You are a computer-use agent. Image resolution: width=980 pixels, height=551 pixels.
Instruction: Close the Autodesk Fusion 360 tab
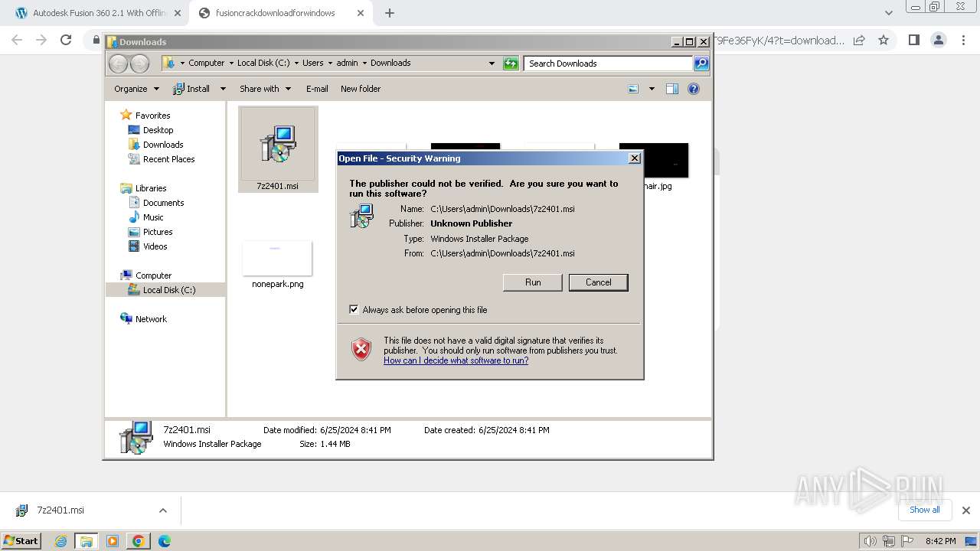pos(178,13)
